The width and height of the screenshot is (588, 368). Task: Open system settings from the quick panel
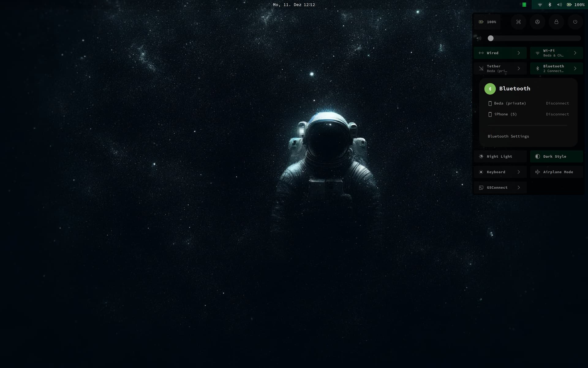pos(537,22)
